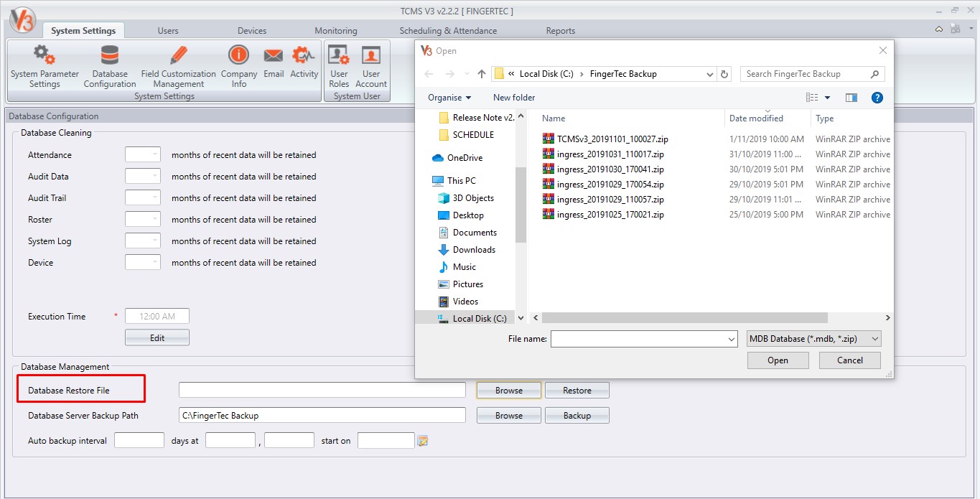Viewport: 980px width, 499px height.
Task: Go forward in Open dialog
Action: click(x=449, y=74)
